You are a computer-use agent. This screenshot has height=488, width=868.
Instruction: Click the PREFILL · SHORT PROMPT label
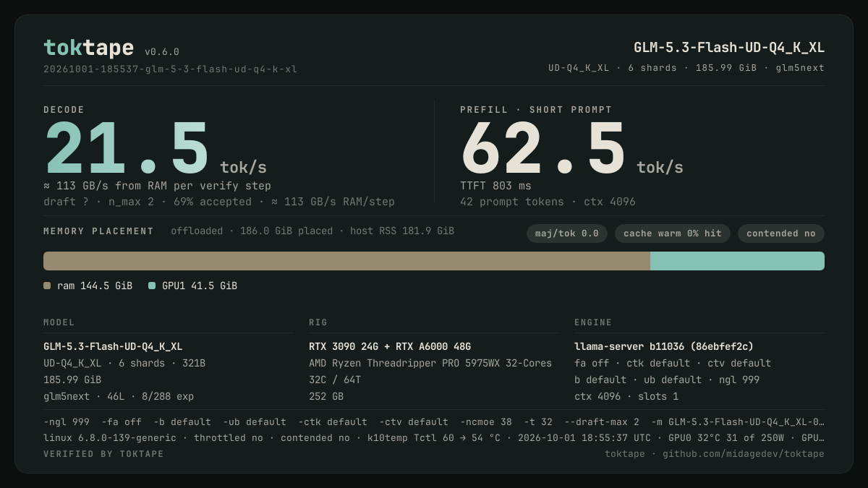536,110
